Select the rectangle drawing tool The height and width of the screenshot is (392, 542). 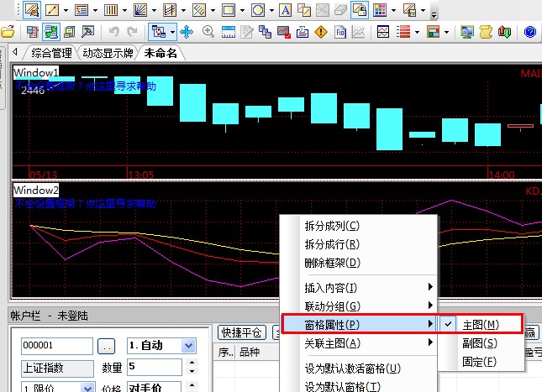click(x=229, y=11)
